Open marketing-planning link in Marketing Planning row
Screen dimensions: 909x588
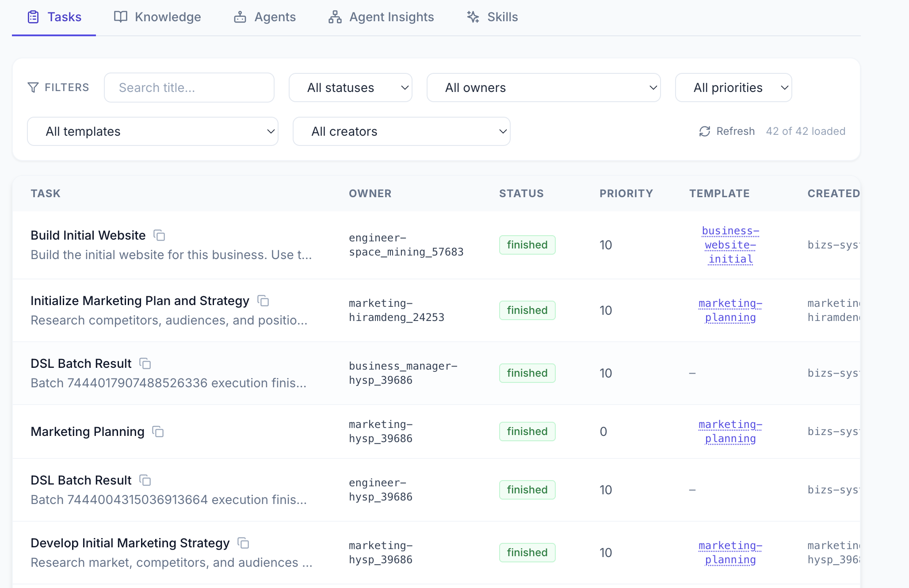[x=730, y=431]
